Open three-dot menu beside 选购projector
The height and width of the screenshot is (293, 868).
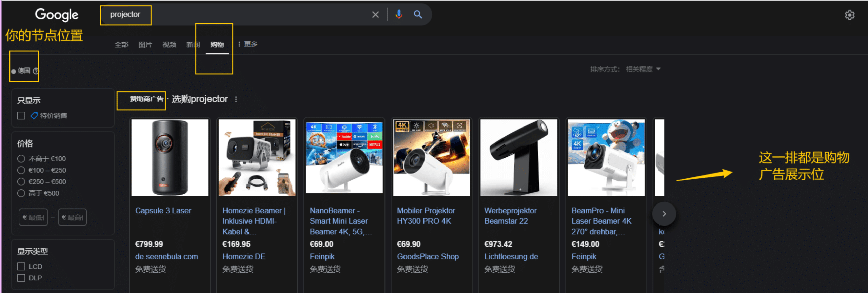[x=236, y=99]
